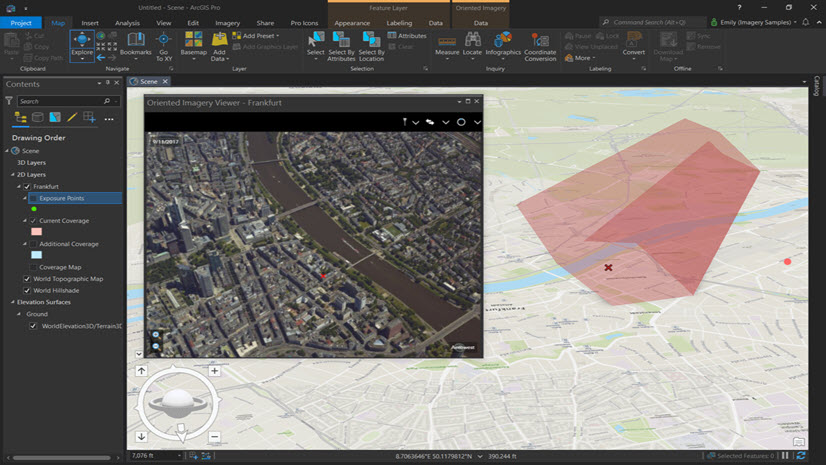
Task: Open the Infographics tool
Action: pos(503,40)
